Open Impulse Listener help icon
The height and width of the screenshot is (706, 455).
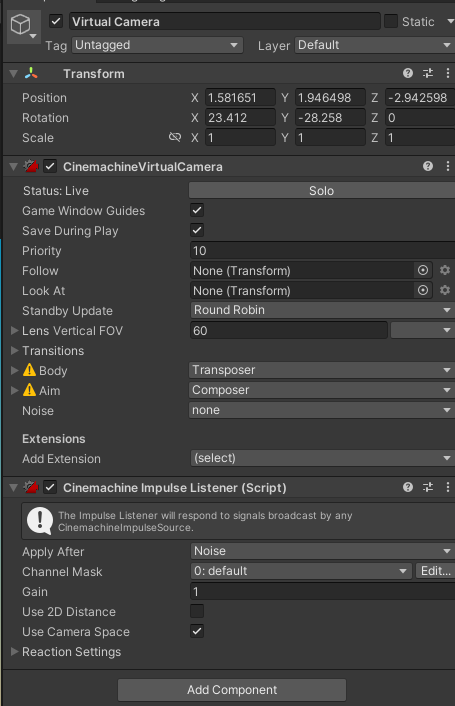(408, 487)
